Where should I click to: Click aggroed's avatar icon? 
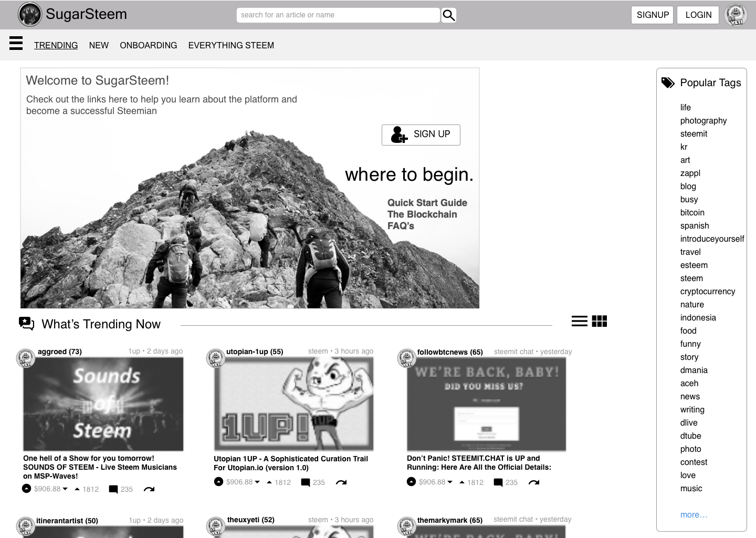click(x=26, y=358)
